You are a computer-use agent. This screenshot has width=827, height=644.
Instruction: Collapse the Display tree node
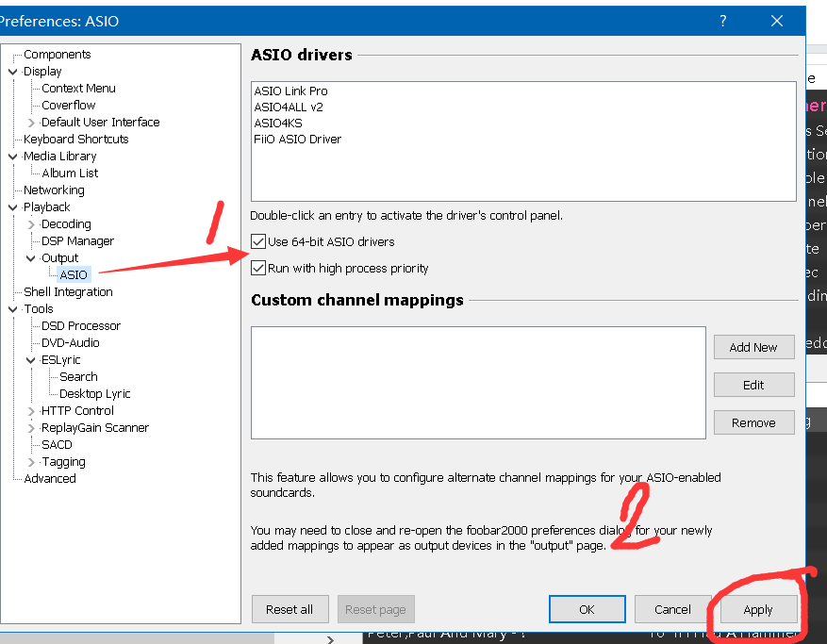tap(13, 72)
